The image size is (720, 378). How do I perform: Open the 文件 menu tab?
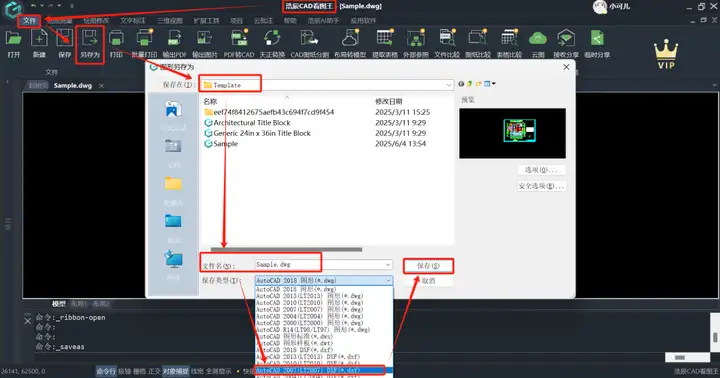[x=29, y=21]
